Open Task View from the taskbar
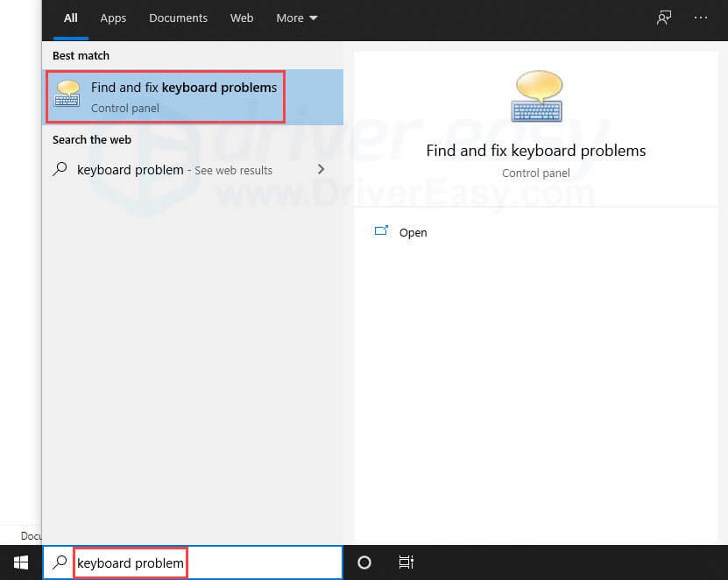 pyautogui.click(x=406, y=562)
